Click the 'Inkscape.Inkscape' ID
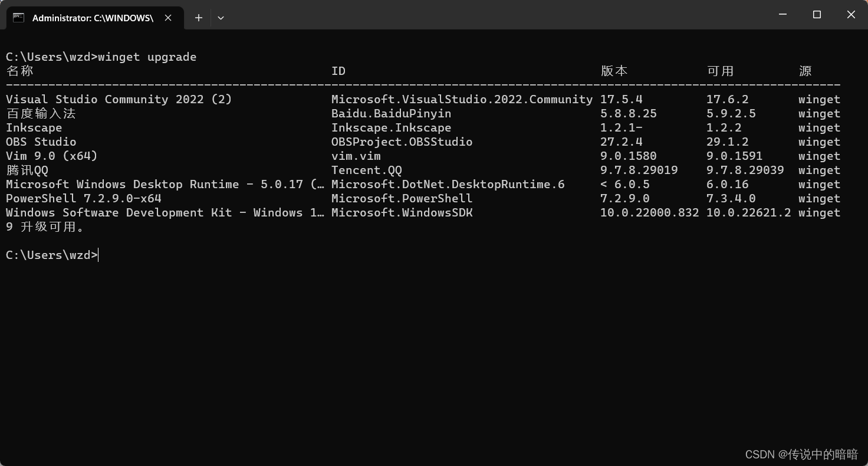868x466 pixels. pos(392,127)
